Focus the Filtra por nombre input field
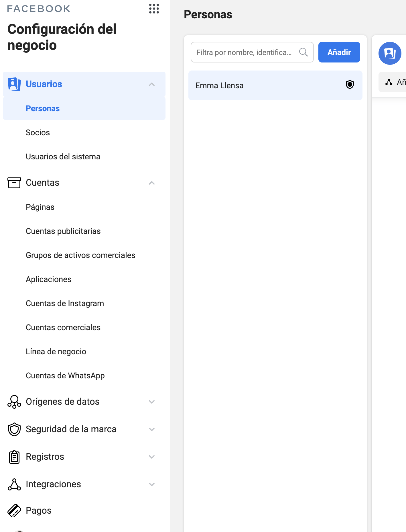Viewport: 406px width, 532px height. coord(252,52)
